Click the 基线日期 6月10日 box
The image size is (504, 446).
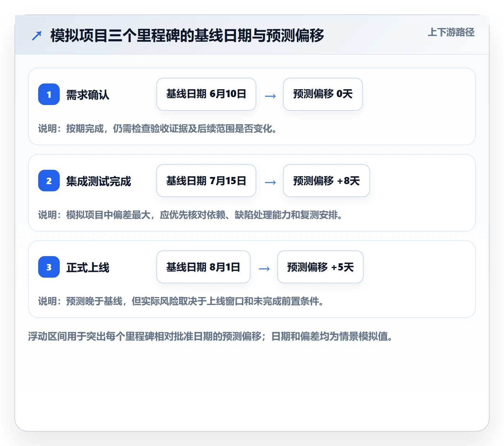coord(206,94)
